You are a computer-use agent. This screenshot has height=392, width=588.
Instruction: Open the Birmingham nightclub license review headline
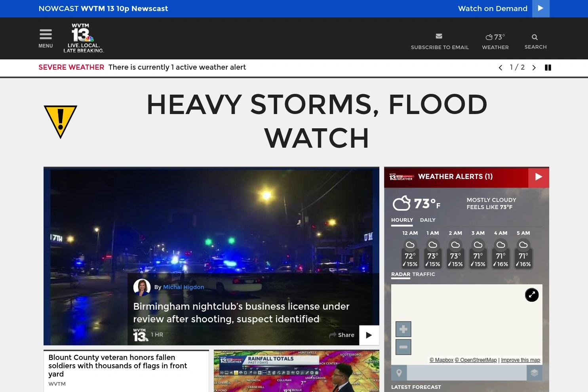(x=241, y=313)
